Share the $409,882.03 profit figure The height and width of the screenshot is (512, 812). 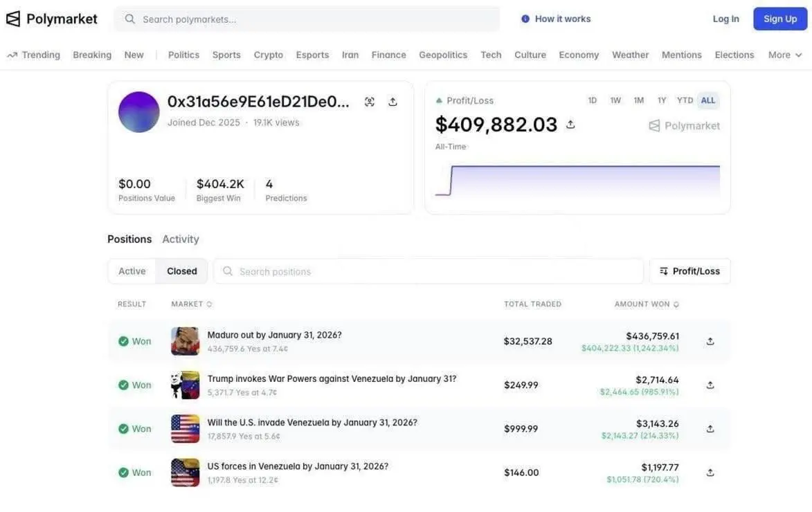(x=570, y=125)
